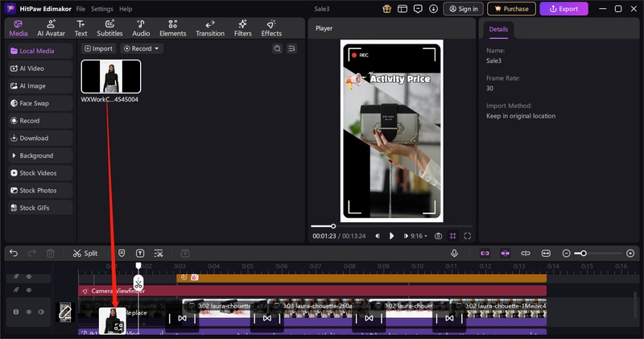644x339 pixels.
Task: Expand the Background category
Action: (40, 155)
